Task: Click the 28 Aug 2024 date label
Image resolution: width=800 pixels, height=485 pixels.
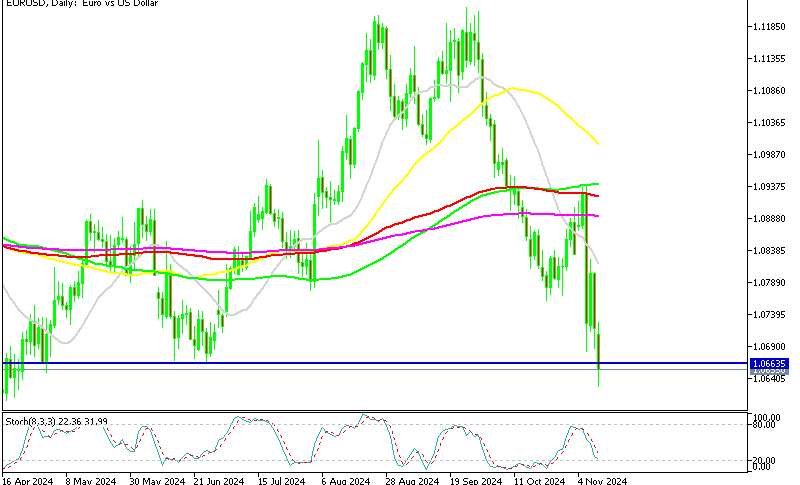Action: point(412,481)
